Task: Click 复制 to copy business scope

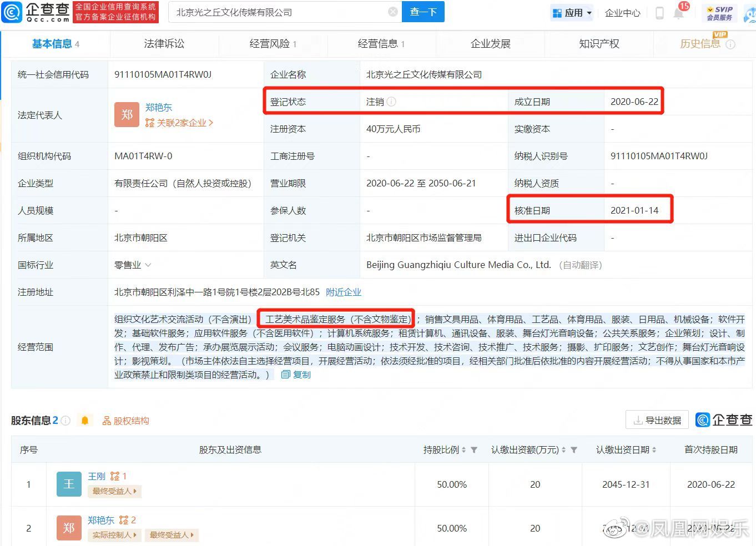Action: click(x=296, y=375)
